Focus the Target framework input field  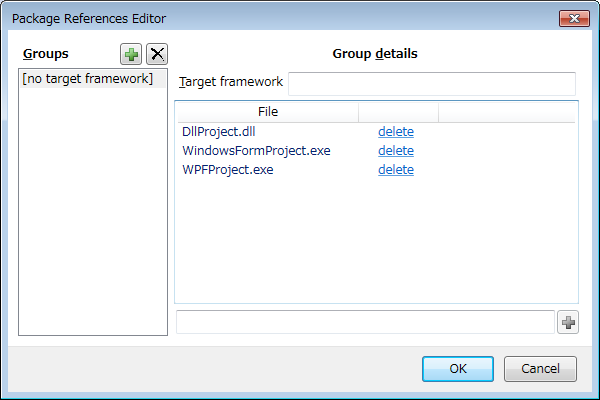[432, 83]
